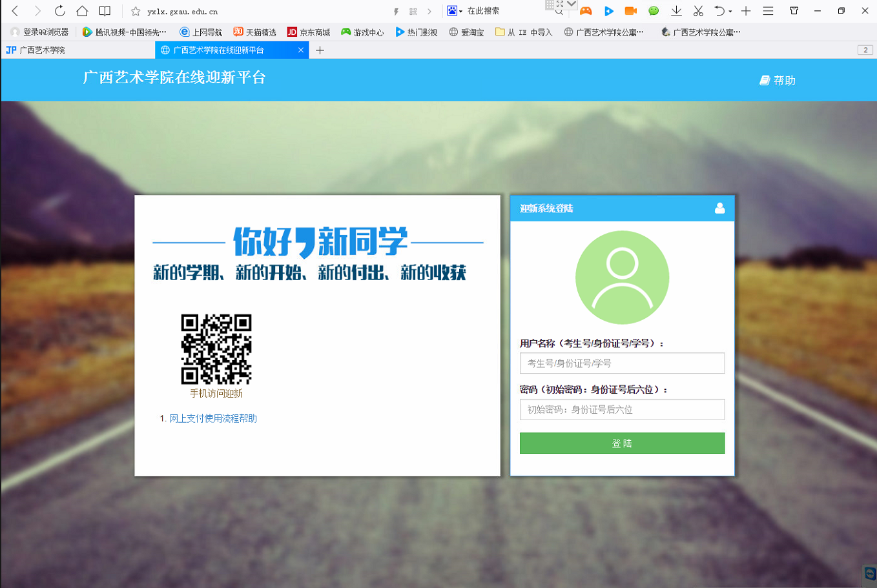The height and width of the screenshot is (588, 877).
Task: Click the home page icon
Action: tap(82, 11)
